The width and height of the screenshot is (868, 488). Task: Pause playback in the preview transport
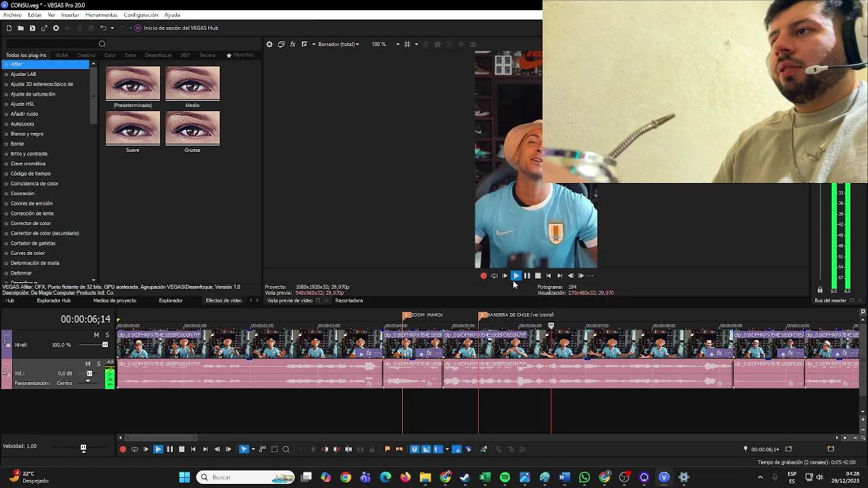point(527,276)
